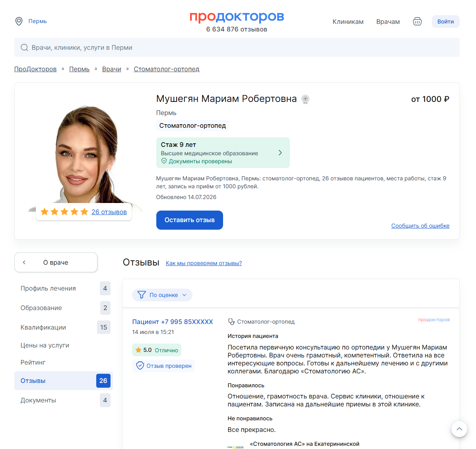Expand the Стаж 9 лет details chevron
The image size is (476, 449).
280,153
